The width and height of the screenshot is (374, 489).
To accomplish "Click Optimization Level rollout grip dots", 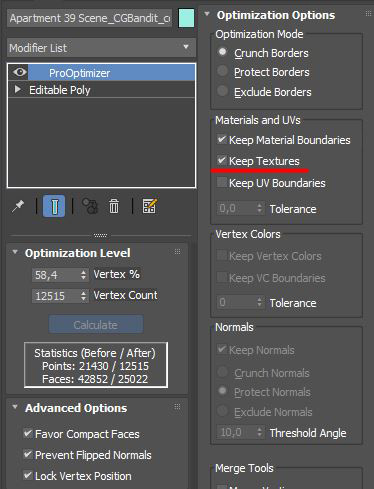I will tap(178, 252).
